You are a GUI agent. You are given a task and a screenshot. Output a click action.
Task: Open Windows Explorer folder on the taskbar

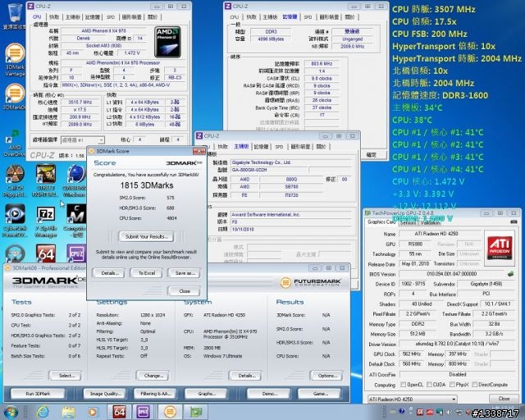[x=68, y=412]
